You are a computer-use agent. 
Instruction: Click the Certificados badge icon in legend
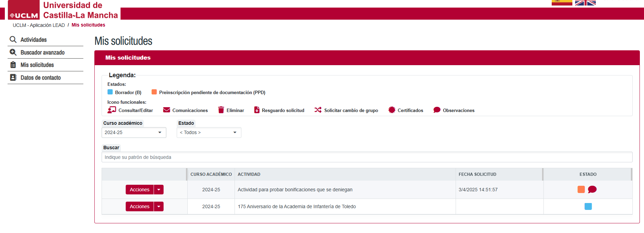392,110
